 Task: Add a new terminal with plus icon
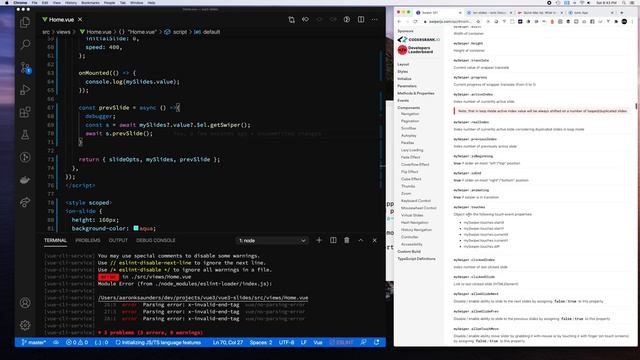click(319, 240)
